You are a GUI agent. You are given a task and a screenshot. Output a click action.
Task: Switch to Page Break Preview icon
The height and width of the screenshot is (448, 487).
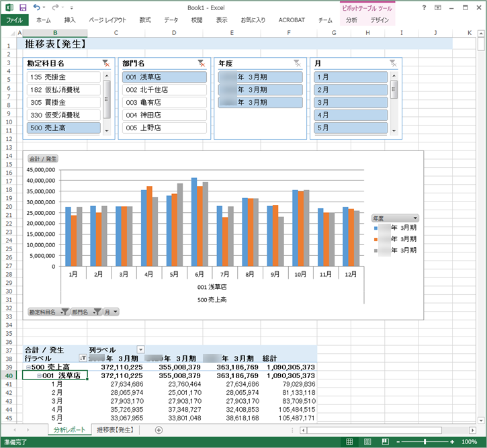click(386, 441)
